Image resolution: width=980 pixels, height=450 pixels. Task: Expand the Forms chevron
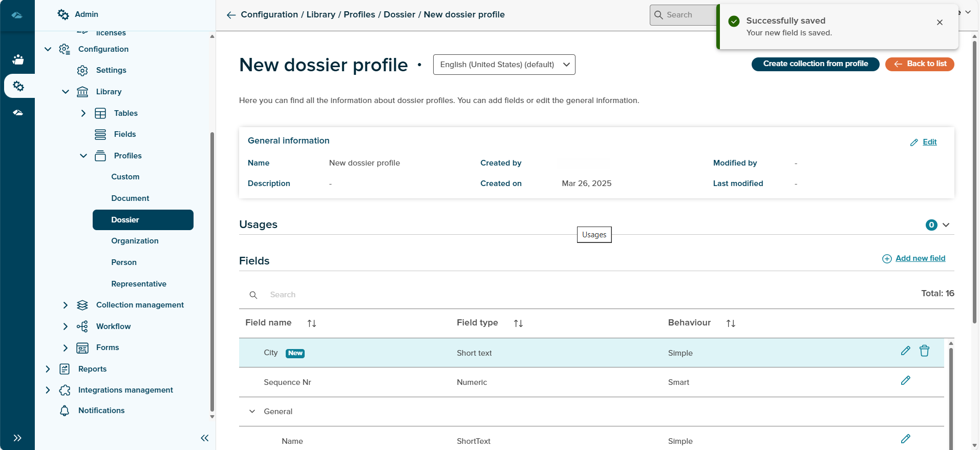(66, 347)
